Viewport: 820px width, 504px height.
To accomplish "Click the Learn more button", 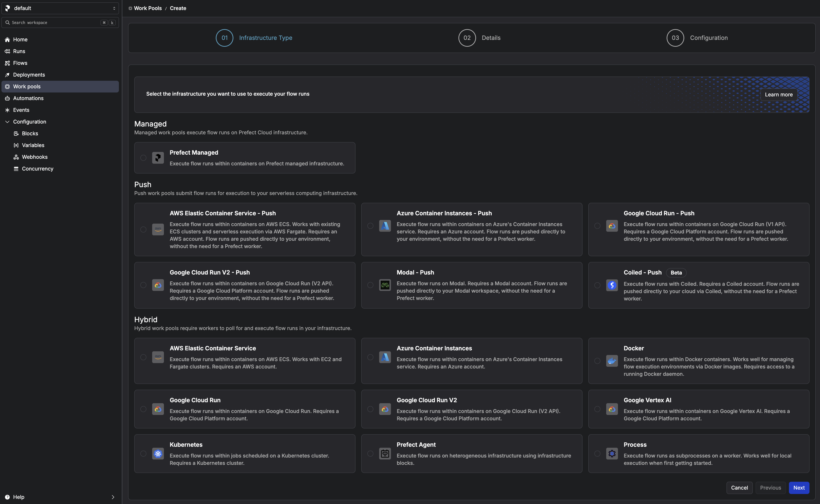I will (778, 94).
